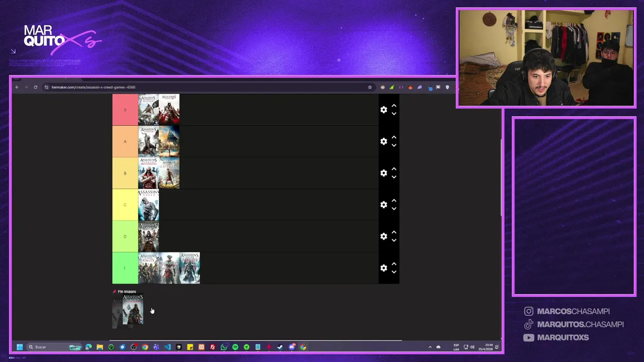Move C tier row down

[394, 209]
